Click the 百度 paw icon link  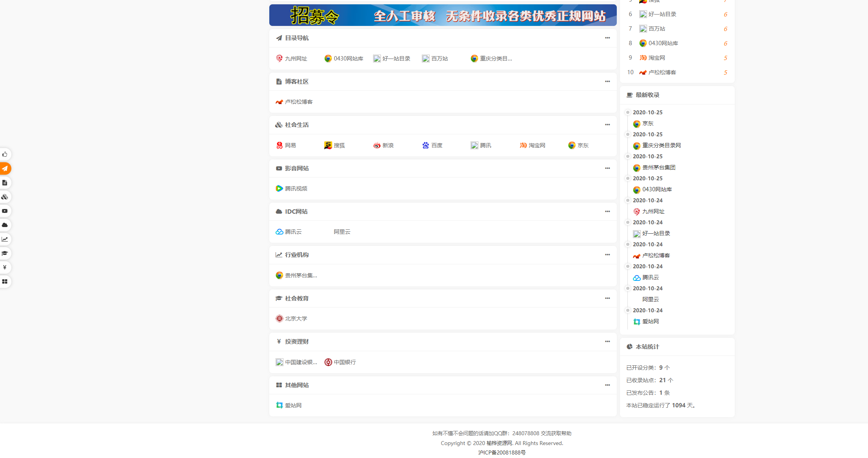432,145
